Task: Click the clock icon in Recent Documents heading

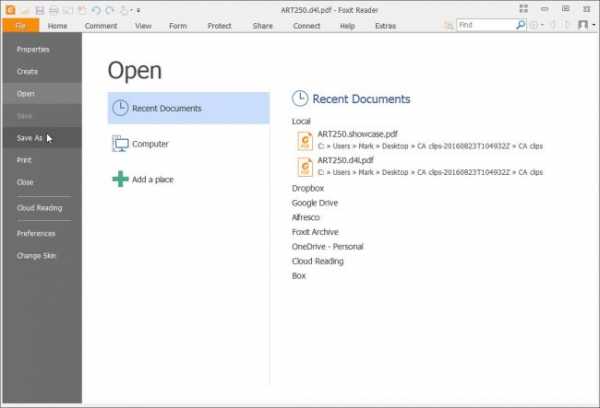Action: (x=300, y=98)
